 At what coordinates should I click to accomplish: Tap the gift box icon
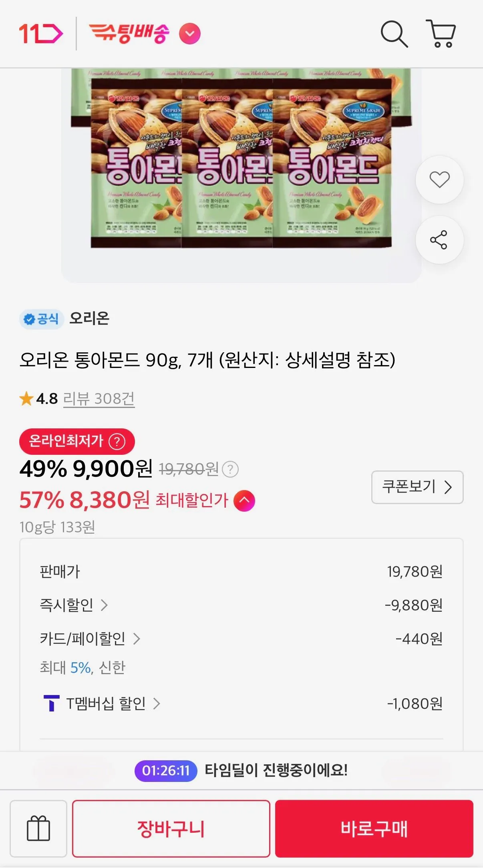pos(38,828)
